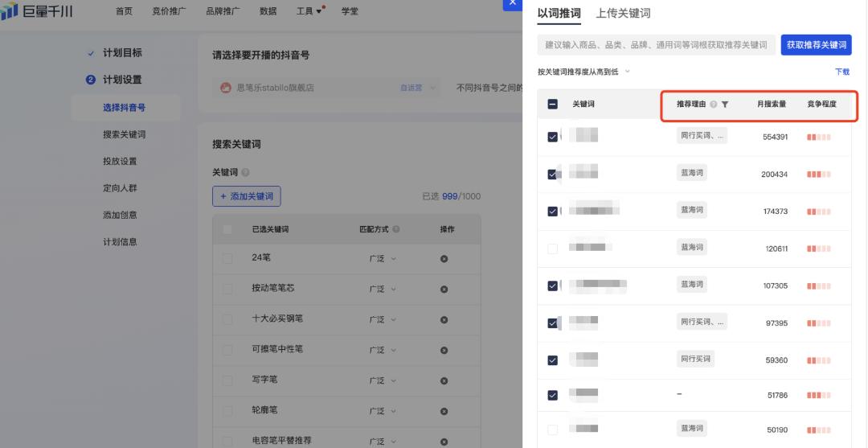
Task: Click the 月搜索量 column header
Action: (771, 104)
